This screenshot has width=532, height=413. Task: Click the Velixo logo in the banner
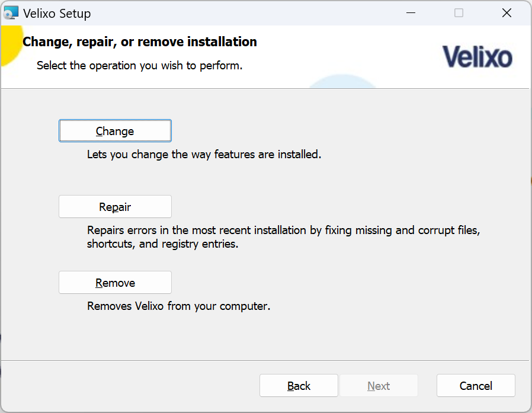click(477, 57)
